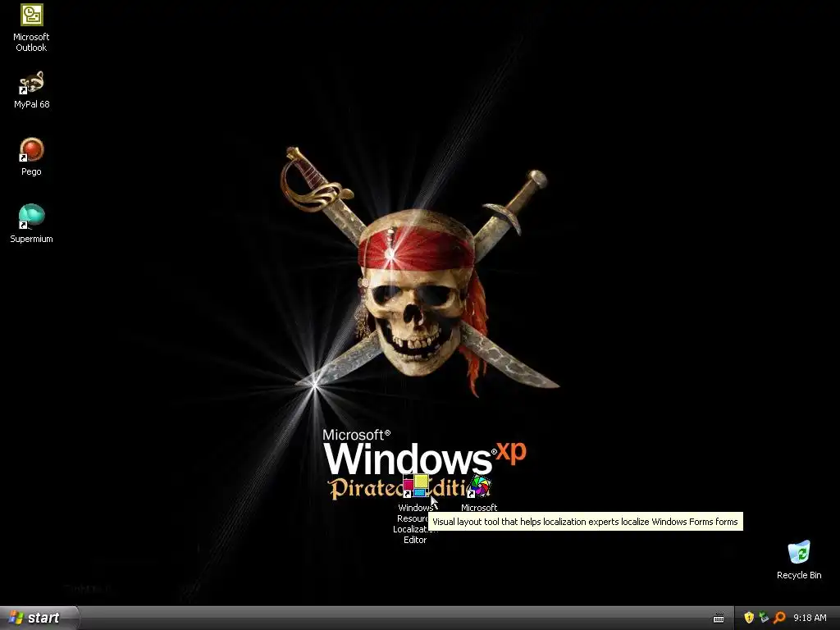Click the orange magnifier tray icon
Screen dimensions: 840x630
(779, 618)
